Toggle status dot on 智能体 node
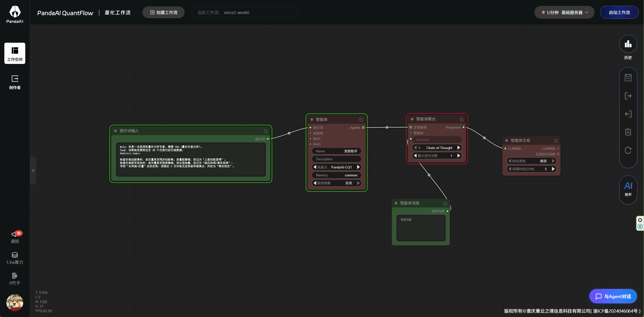The height and width of the screenshot is (317, 644). (x=312, y=120)
